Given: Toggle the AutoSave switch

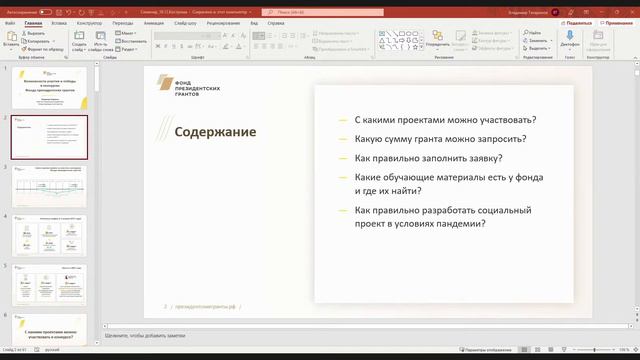Looking at the screenshot, I should [x=45, y=12].
